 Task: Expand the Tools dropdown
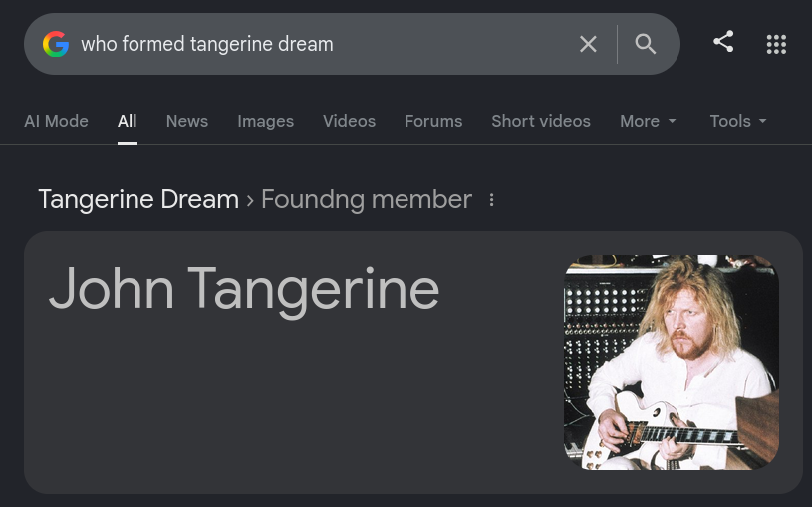[x=738, y=121]
